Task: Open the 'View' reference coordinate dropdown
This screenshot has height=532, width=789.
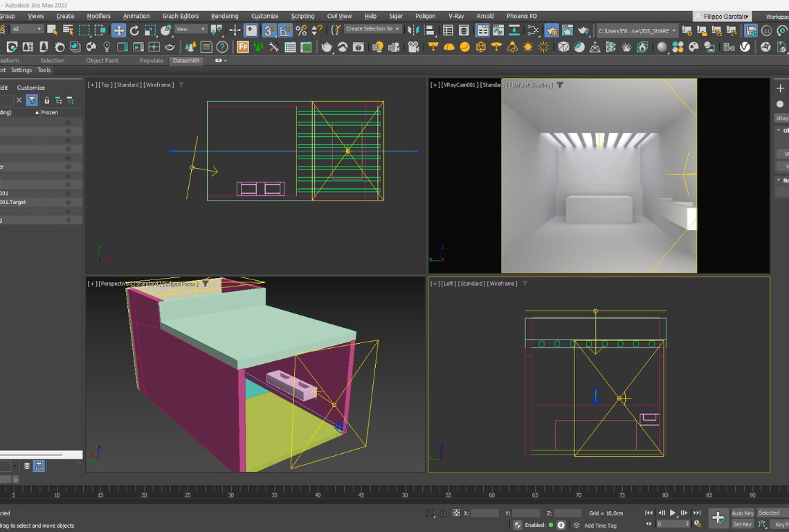Action: (x=190, y=30)
